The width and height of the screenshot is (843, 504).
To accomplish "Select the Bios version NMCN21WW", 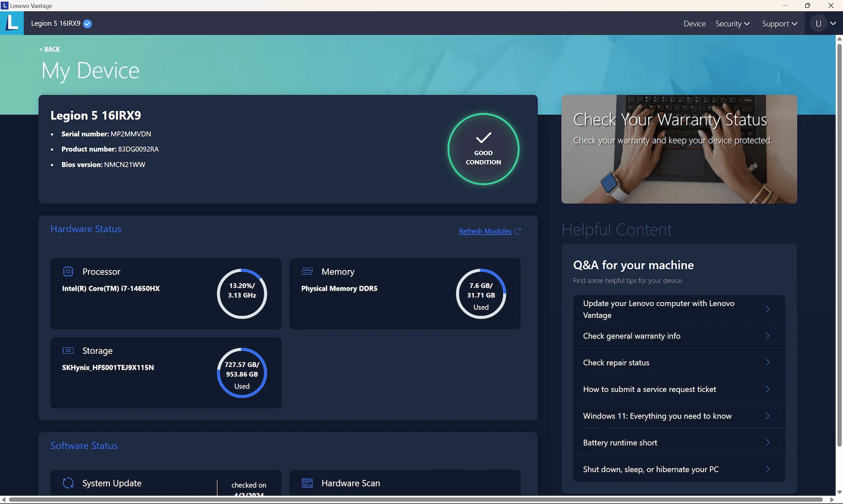I will tap(125, 165).
